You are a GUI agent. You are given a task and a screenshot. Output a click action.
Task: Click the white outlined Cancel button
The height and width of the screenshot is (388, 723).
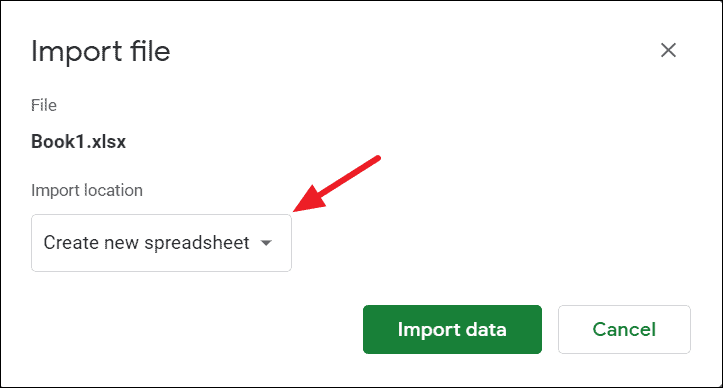(624, 329)
